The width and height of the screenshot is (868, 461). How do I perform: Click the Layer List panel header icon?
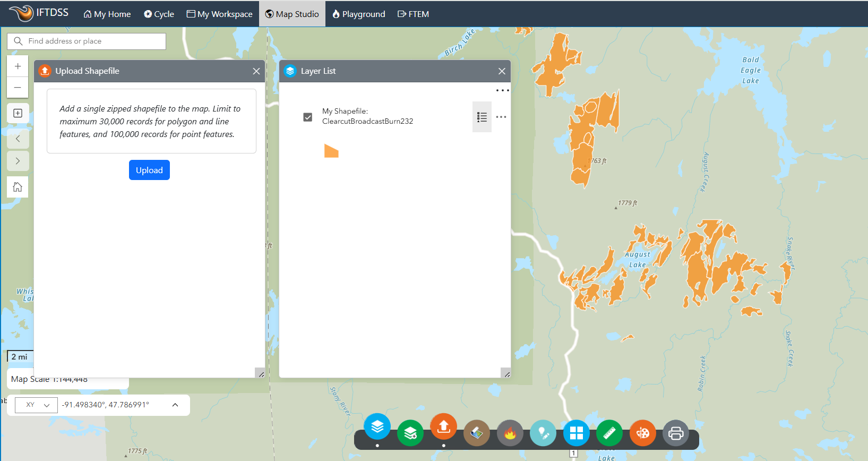coord(290,71)
